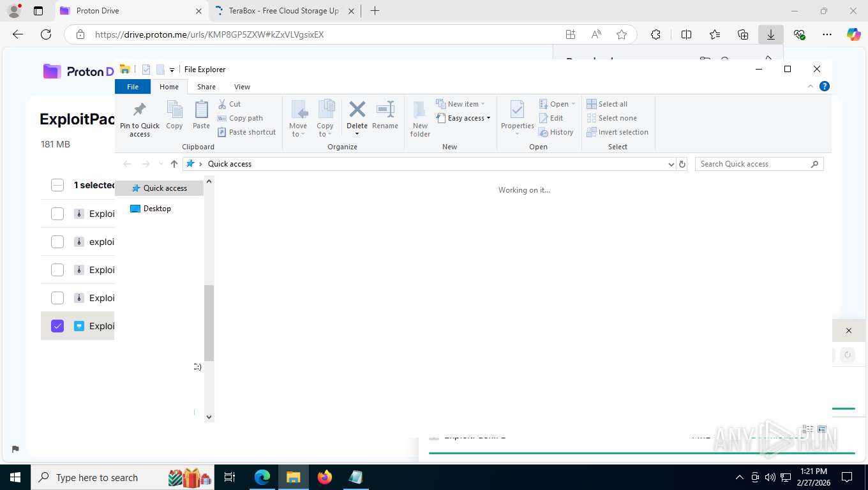Check the fourth file row checkbox
The width and height of the screenshot is (868, 490).
point(57,298)
